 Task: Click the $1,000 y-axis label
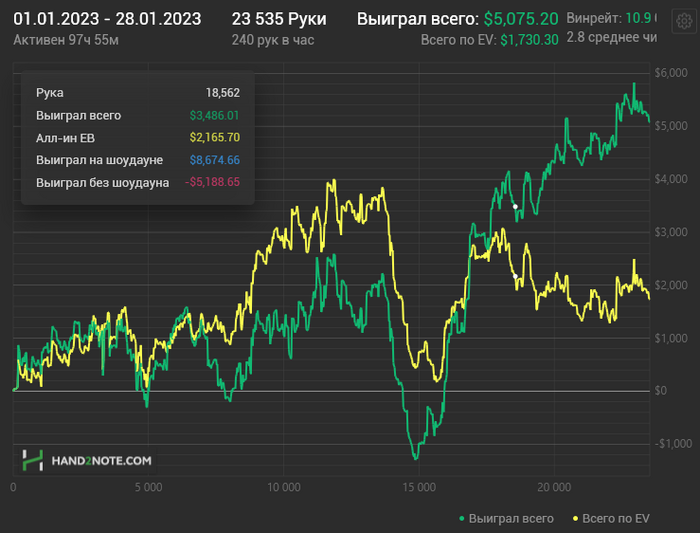(x=671, y=338)
